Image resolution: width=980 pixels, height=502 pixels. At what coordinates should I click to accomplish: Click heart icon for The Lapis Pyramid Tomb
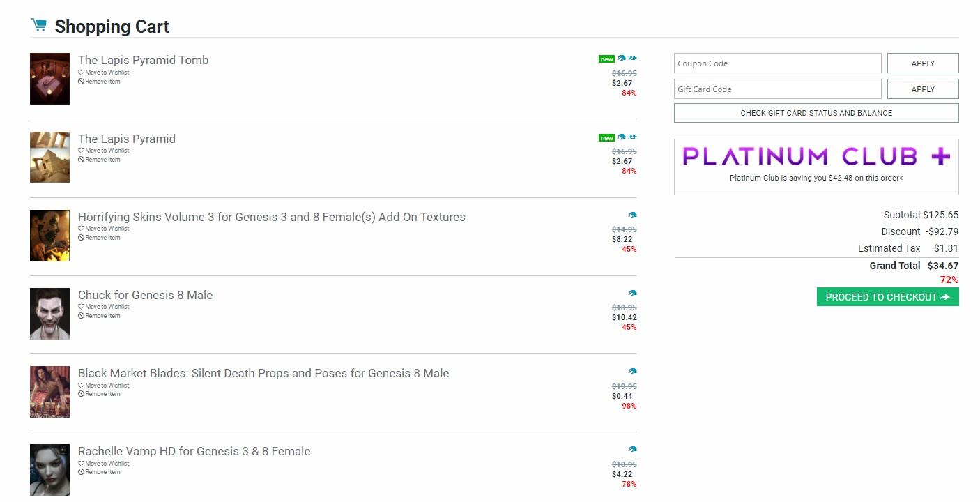[x=81, y=73]
